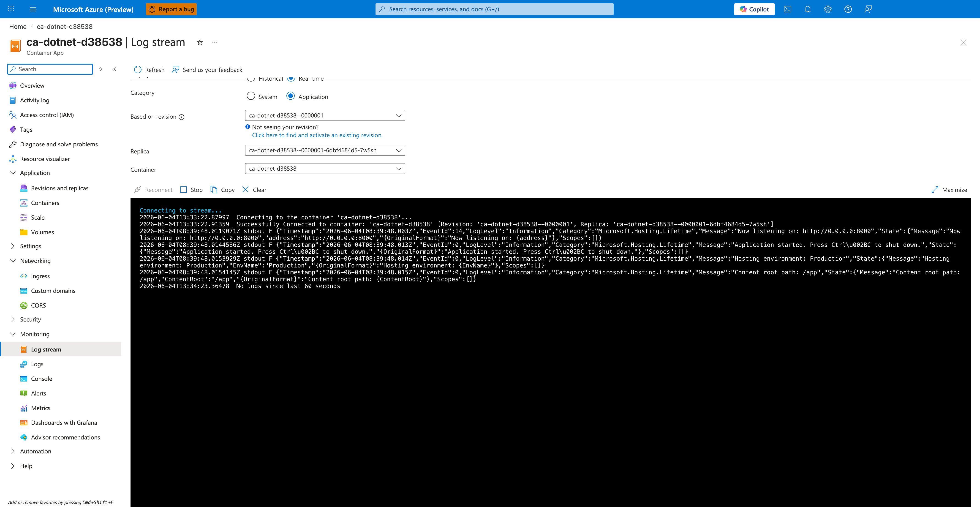
Task: Collapse the sidebar with double chevron
Action: click(x=114, y=69)
